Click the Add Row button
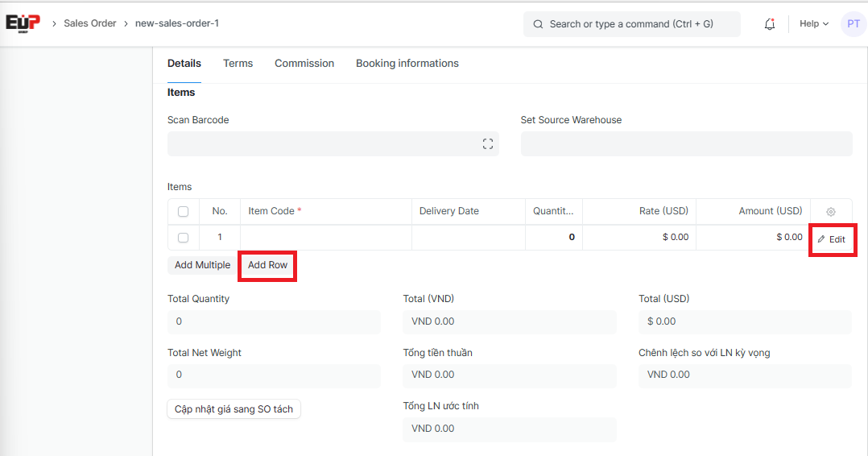Image resolution: width=868 pixels, height=456 pixels. [267, 265]
